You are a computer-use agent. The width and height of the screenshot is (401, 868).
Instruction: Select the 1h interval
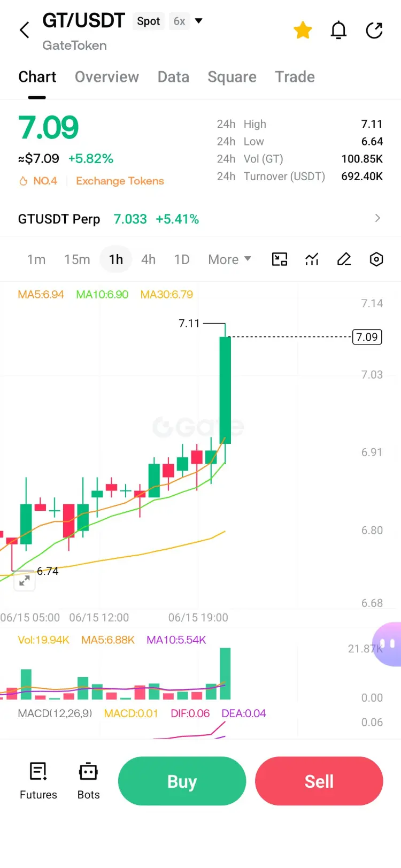pyautogui.click(x=116, y=259)
